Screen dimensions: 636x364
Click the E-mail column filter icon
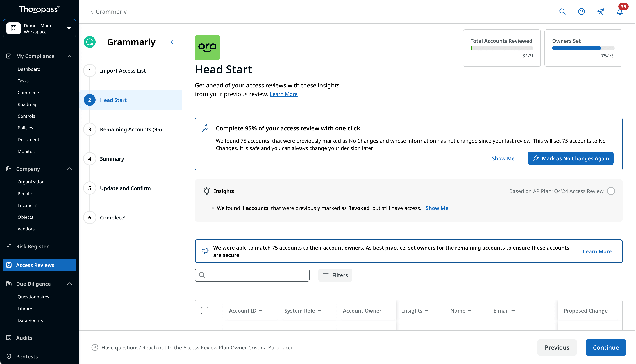coord(513,311)
